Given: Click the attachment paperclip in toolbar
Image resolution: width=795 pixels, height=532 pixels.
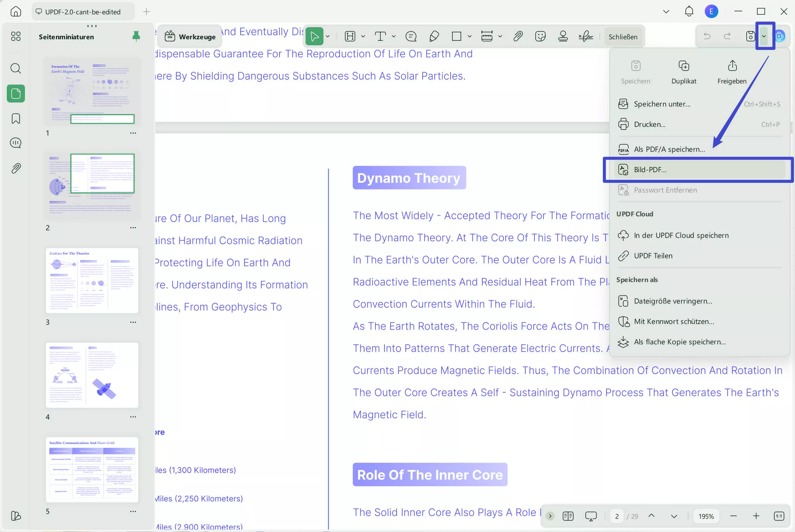Looking at the screenshot, I should coord(518,36).
